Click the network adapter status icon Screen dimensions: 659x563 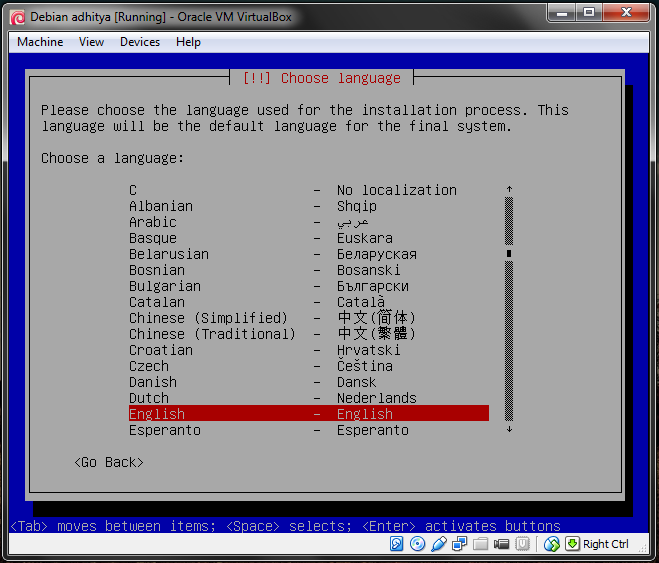(x=459, y=544)
